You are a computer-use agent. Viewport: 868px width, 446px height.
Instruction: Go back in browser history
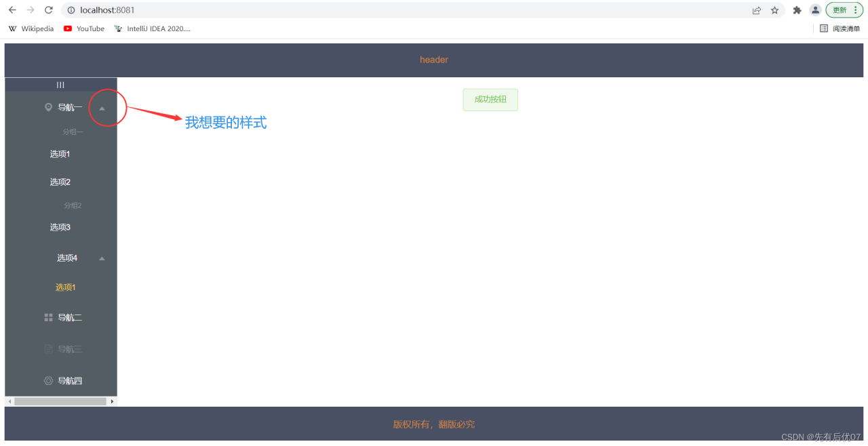12,10
